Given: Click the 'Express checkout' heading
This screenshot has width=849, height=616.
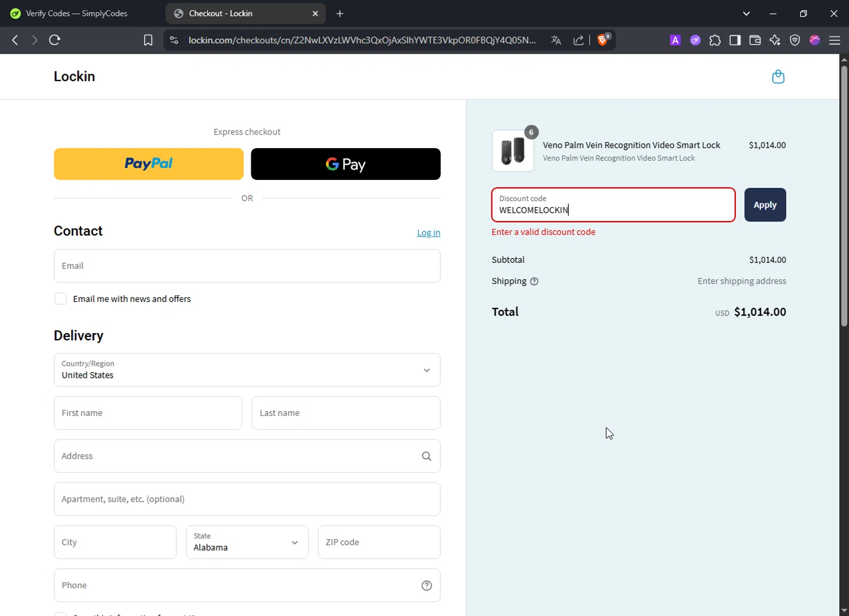Looking at the screenshot, I should click(247, 132).
